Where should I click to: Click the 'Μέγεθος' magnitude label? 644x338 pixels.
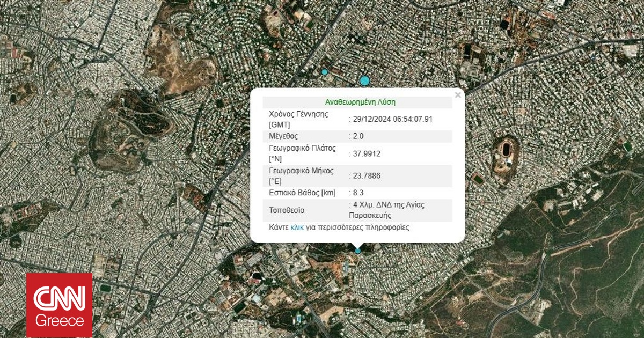pos(283,136)
